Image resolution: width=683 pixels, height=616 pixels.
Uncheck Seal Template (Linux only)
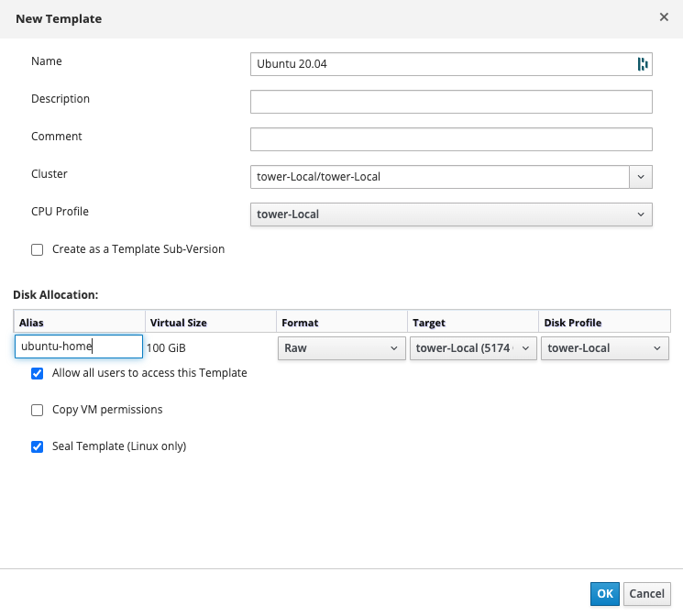point(38,447)
